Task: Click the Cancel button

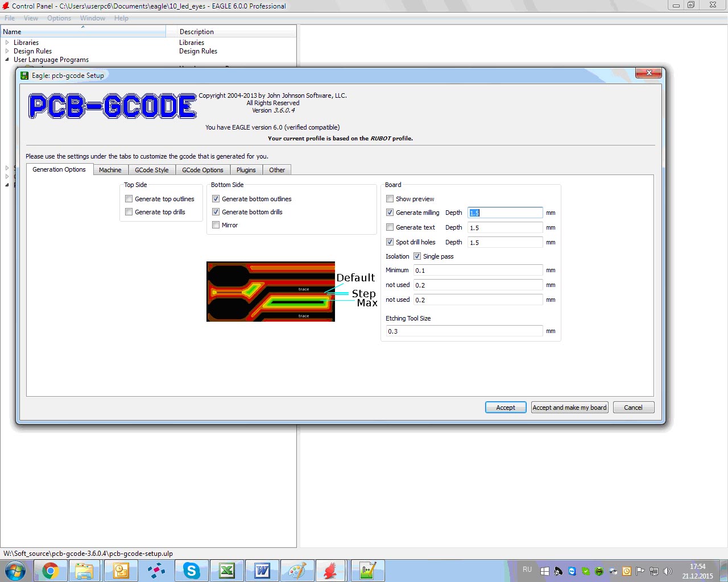Action: [633, 408]
